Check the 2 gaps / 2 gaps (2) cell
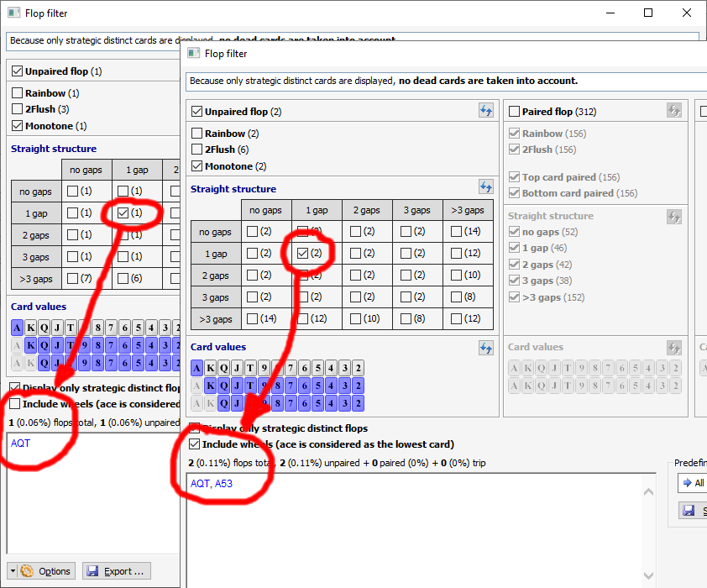 (356, 275)
